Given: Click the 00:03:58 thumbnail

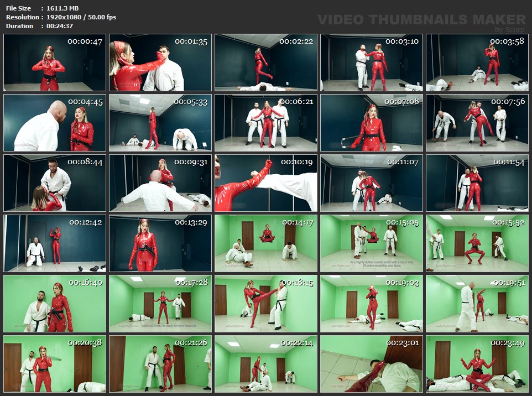Looking at the screenshot, I should pyautogui.click(x=477, y=62).
